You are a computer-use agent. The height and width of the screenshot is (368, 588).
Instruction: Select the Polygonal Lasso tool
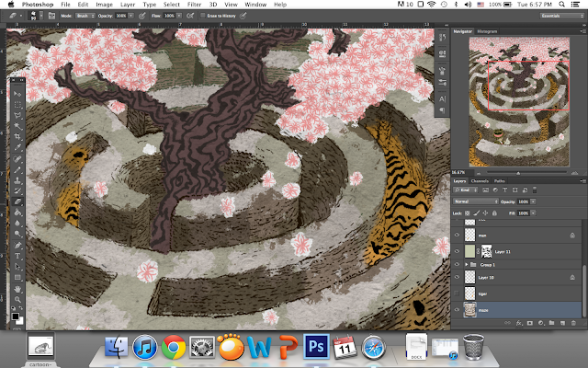tap(17, 115)
